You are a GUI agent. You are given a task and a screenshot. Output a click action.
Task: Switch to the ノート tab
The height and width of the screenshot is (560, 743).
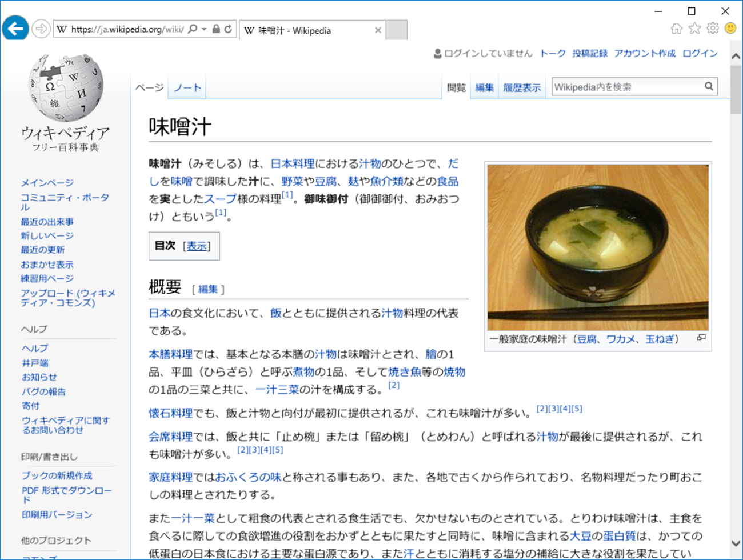click(187, 87)
